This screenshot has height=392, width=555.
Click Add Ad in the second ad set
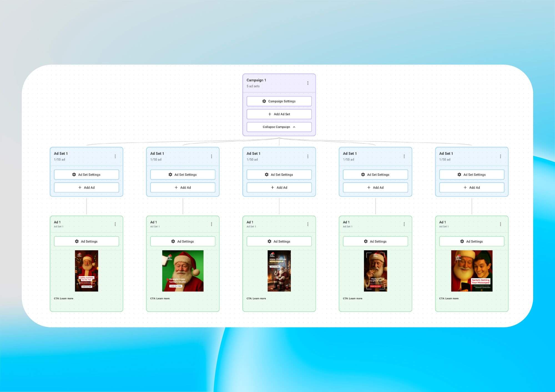click(183, 187)
